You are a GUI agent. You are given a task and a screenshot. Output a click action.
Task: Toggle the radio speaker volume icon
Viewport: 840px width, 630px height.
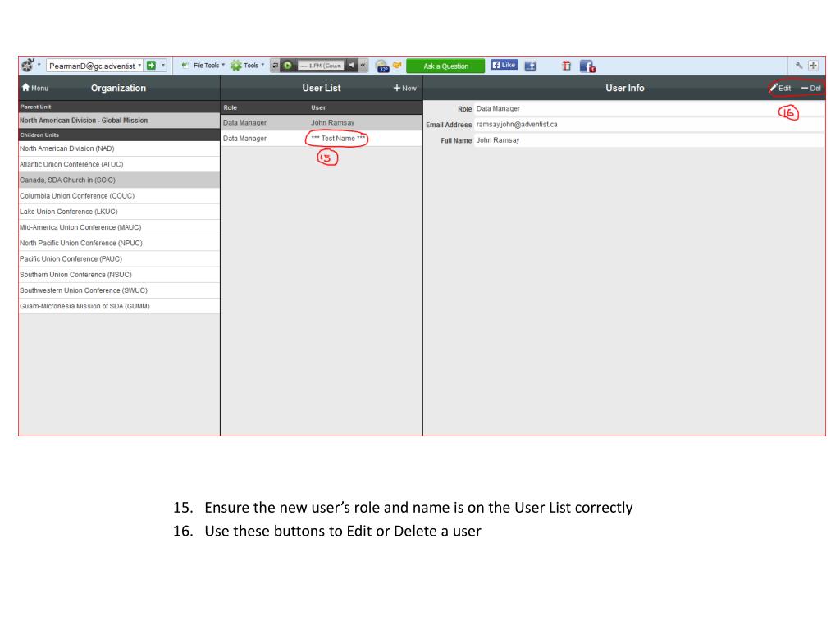point(351,66)
